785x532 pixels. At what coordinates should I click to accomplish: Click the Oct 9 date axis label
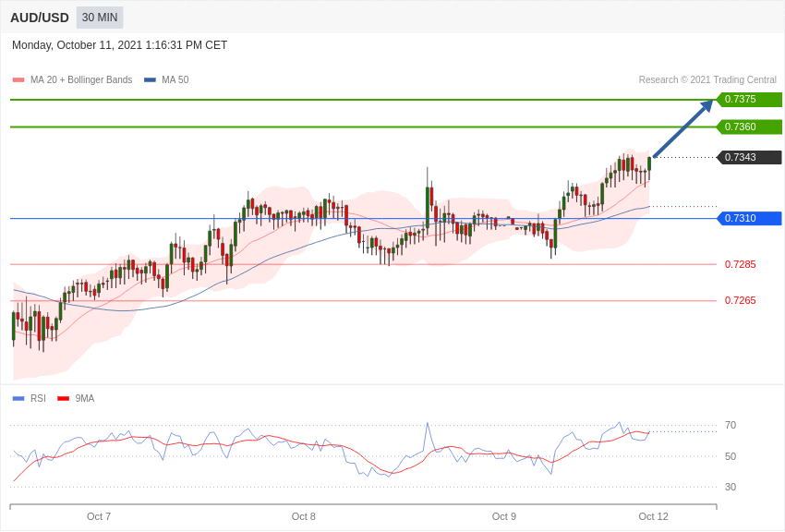(x=503, y=516)
